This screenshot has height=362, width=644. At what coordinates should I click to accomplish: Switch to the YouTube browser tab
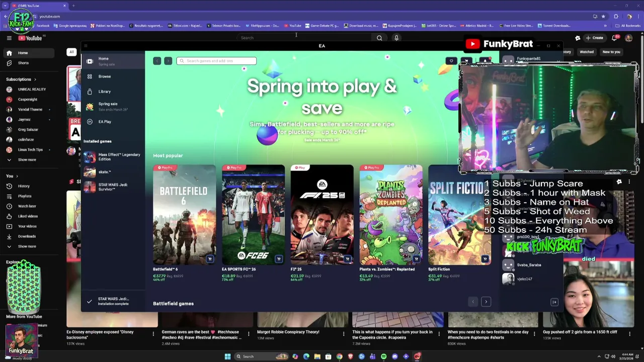pos(39,6)
